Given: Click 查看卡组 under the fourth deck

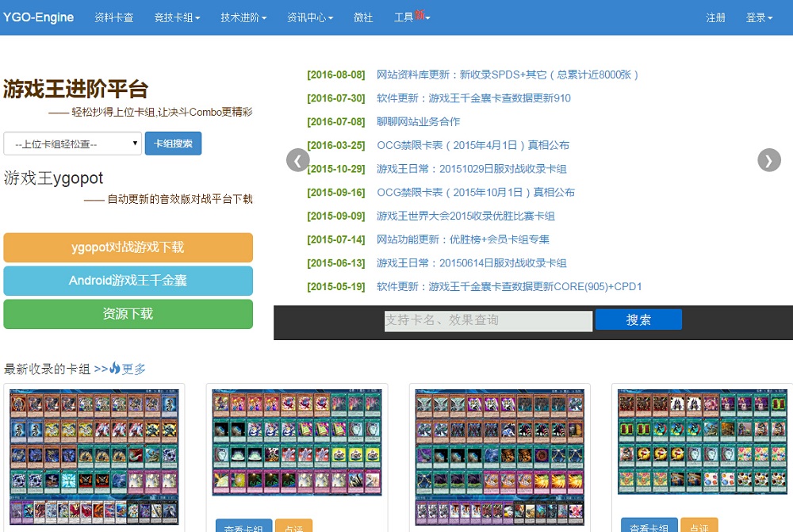Looking at the screenshot, I should [649, 525].
